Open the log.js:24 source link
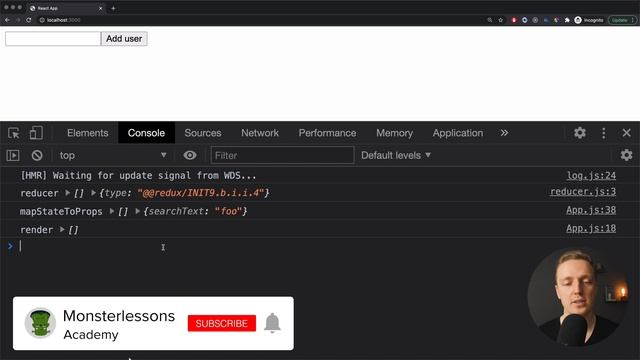Screen dimensions: 640x360 pyautogui.click(x=591, y=176)
